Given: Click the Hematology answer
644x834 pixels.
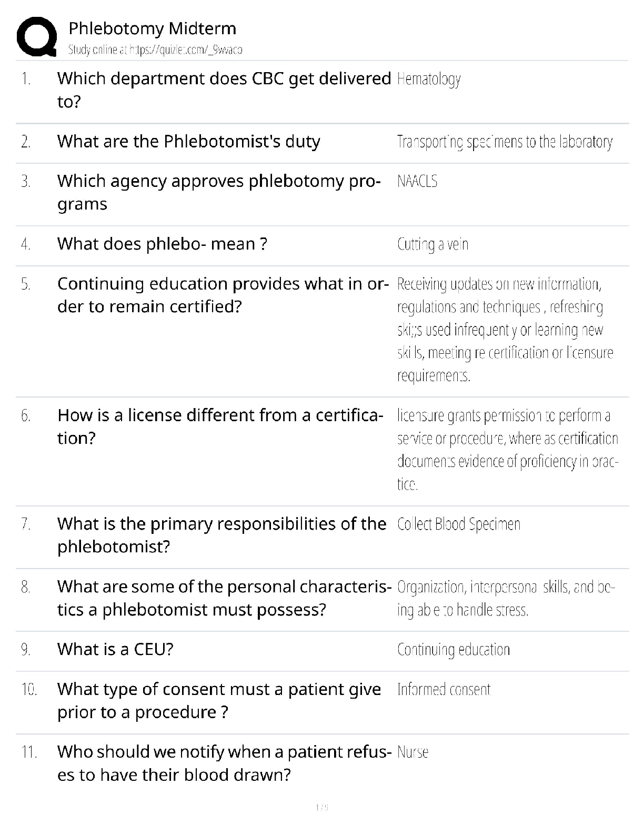Looking at the screenshot, I should (x=429, y=79).
